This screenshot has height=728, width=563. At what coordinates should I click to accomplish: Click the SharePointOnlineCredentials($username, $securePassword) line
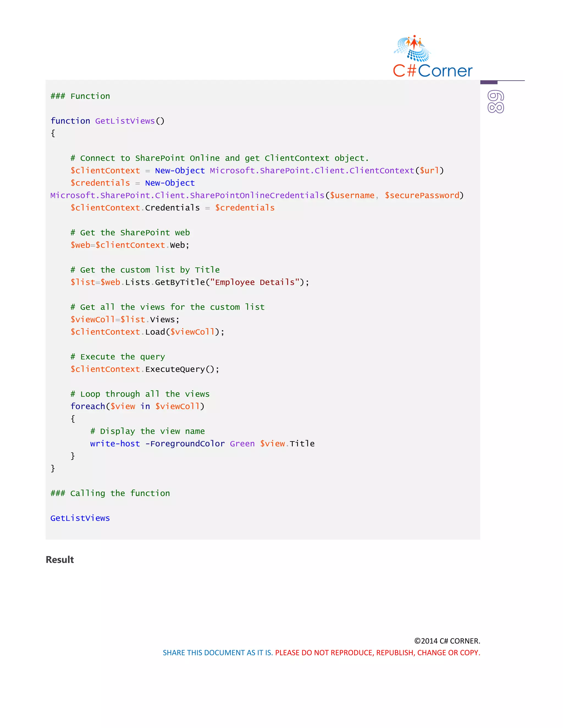pyautogui.click(x=257, y=195)
